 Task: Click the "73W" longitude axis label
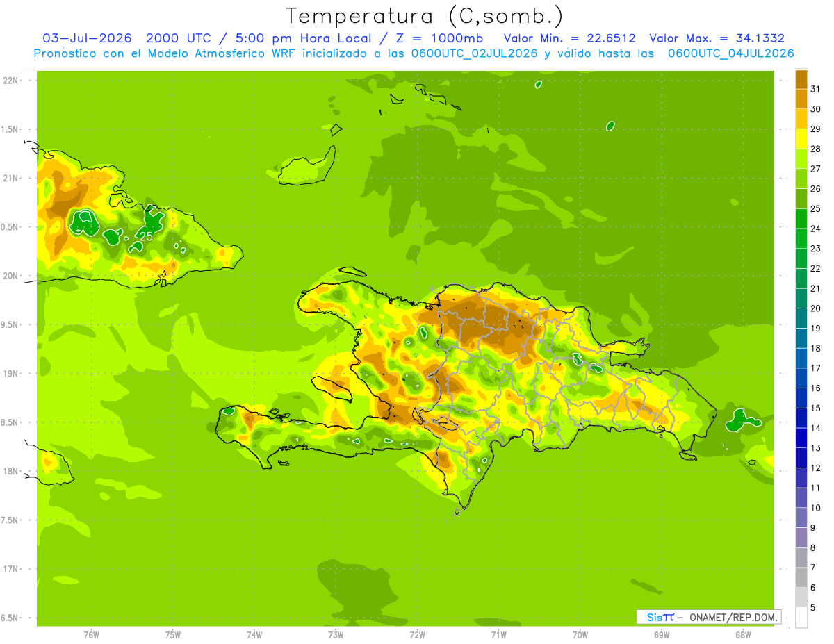[x=335, y=635]
